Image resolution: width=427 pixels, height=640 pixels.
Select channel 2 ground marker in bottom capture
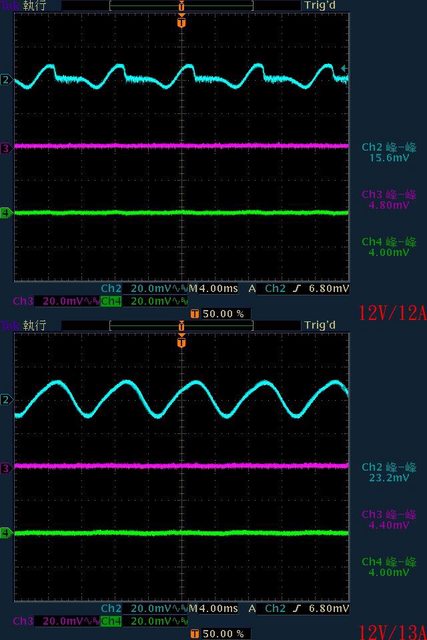6,400
